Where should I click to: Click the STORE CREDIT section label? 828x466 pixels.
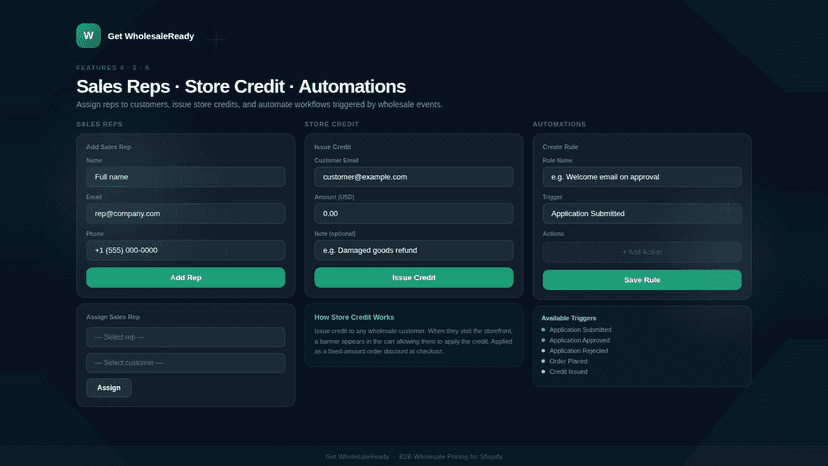pyautogui.click(x=332, y=124)
